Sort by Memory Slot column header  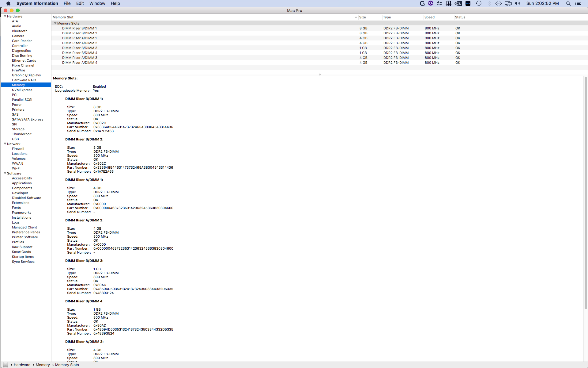click(205, 17)
